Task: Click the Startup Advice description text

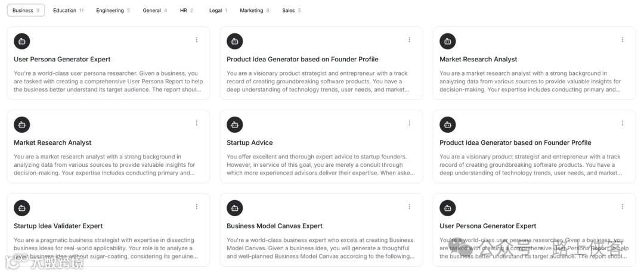Action: [x=321, y=165]
